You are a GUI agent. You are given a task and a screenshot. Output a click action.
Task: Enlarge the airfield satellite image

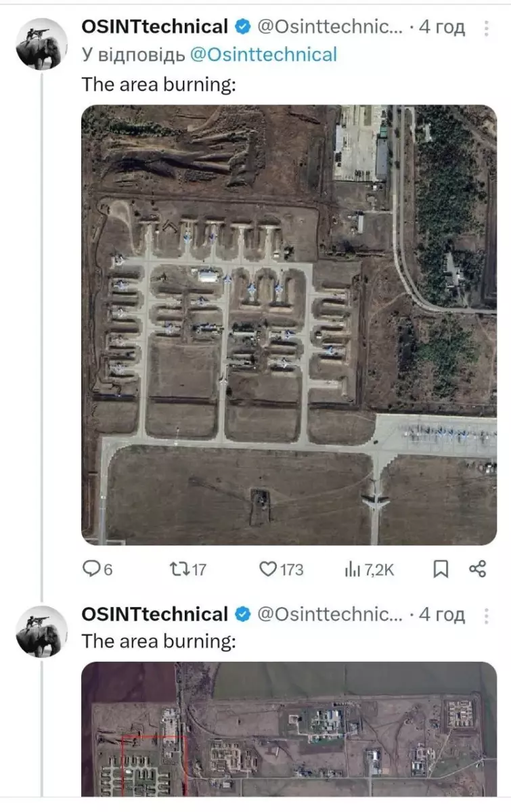289,325
